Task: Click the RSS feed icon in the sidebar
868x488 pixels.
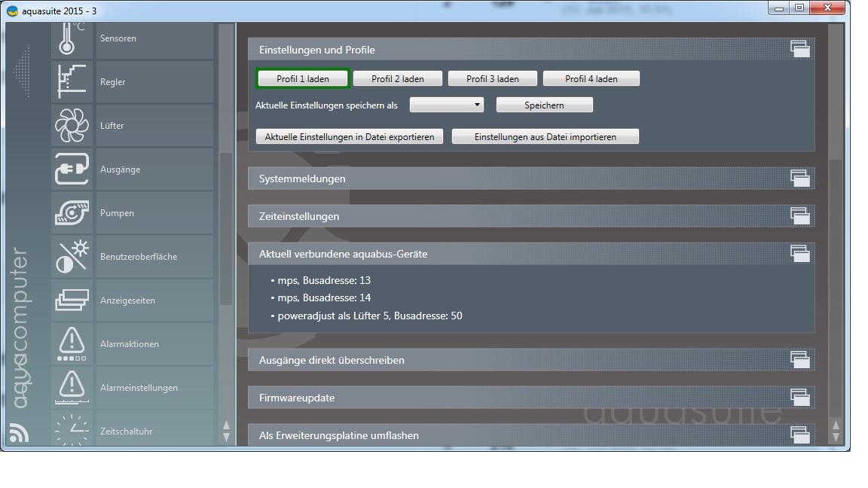Action: (x=19, y=432)
